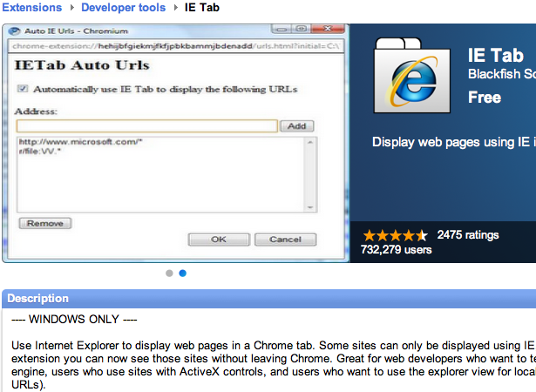Screen dimensions: 536x392
Task: Open the Extensions breadcrumb link
Action: click(x=31, y=7)
